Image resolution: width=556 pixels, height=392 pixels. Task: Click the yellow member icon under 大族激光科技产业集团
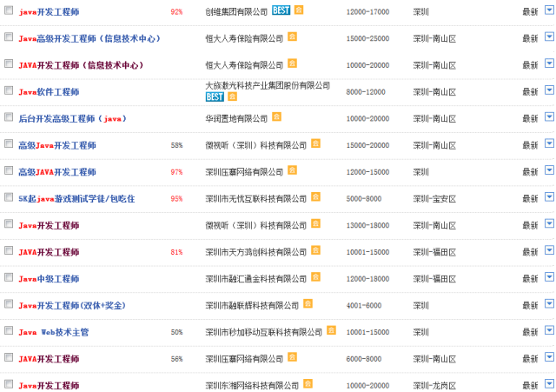tap(232, 96)
